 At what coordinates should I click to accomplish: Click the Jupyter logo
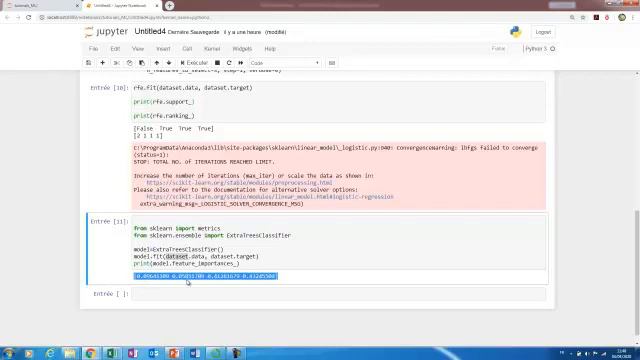[x=106, y=32]
